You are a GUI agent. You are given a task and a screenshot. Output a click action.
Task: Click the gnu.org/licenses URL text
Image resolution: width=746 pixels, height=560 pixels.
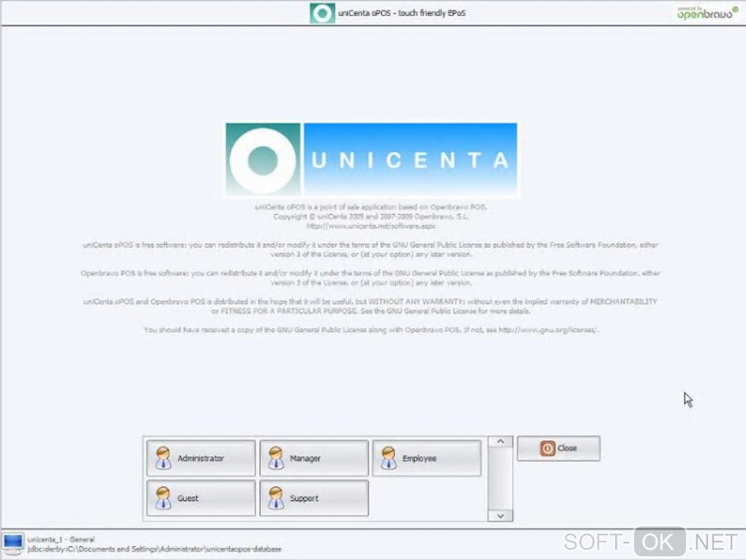(x=549, y=330)
